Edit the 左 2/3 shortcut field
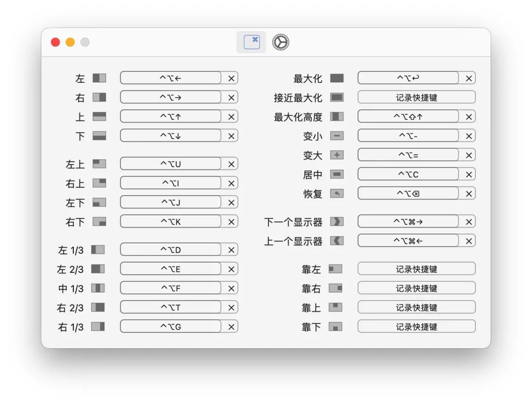Screen dimensions: 532x403 coord(170,269)
